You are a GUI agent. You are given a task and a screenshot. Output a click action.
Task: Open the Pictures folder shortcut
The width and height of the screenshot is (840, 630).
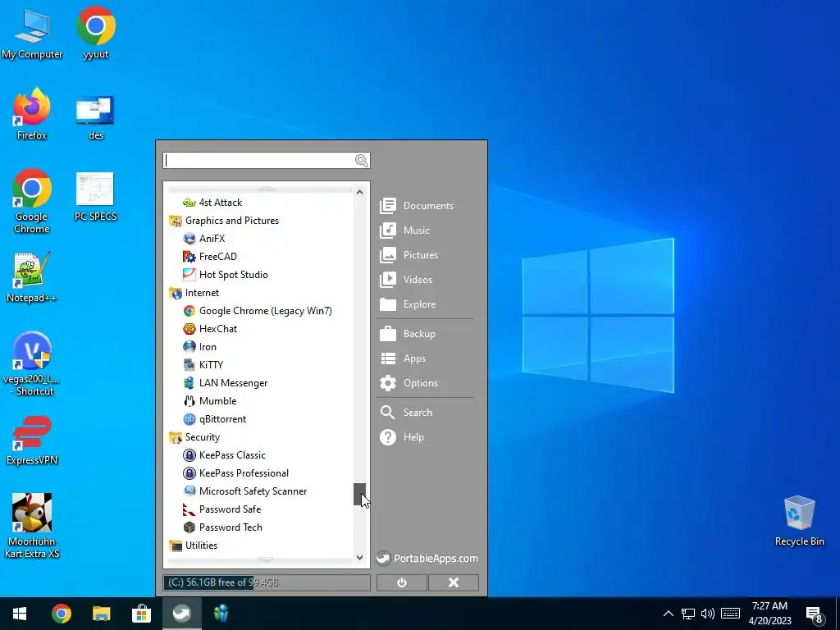[409, 255]
